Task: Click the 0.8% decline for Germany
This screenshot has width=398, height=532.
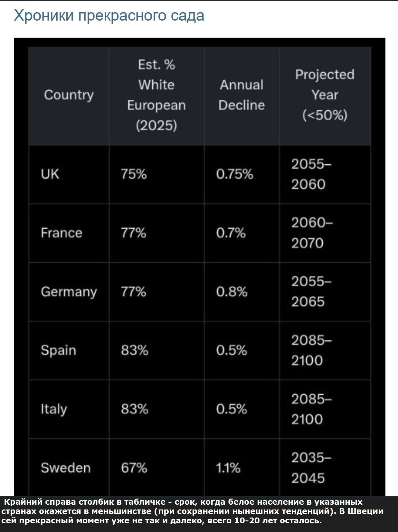Action: 232,292
